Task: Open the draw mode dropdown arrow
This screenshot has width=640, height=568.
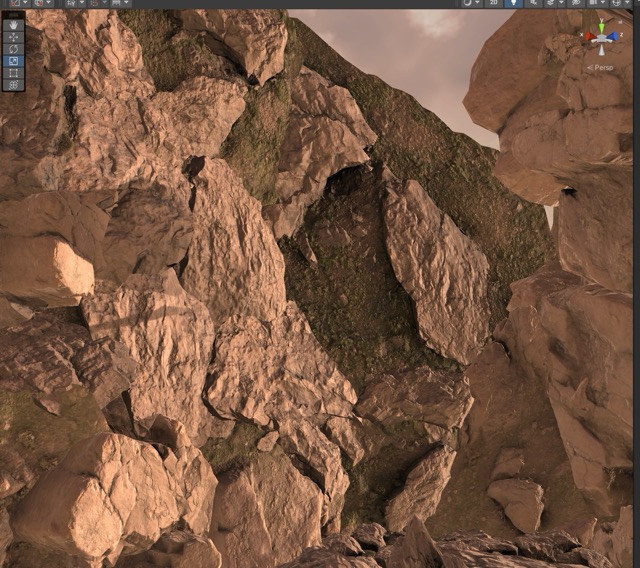Action: [x=477, y=2]
